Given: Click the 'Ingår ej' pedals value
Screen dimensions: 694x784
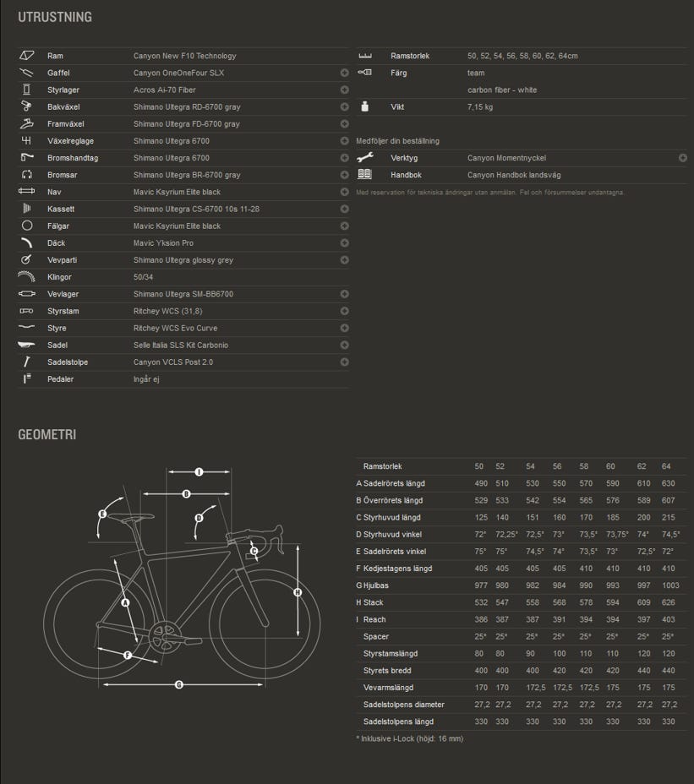Looking at the screenshot, I should point(146,379).
